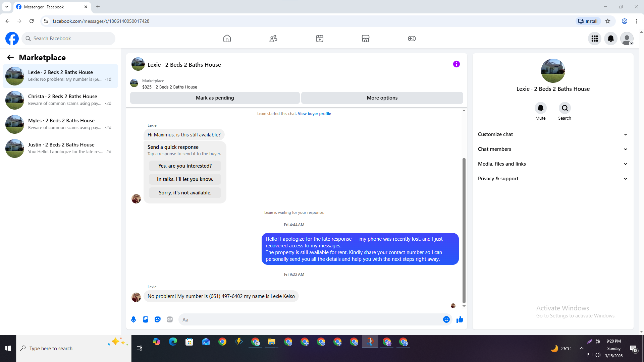Open the account profile menu

[627, 39]
